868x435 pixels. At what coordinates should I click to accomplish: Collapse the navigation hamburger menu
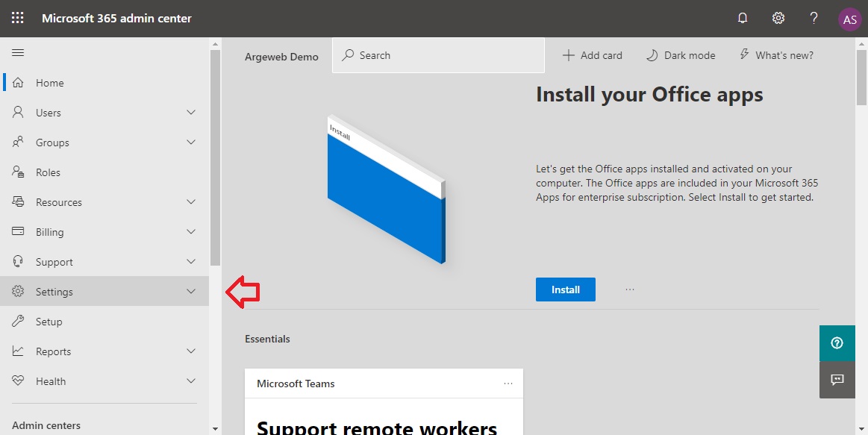[18, 52]
